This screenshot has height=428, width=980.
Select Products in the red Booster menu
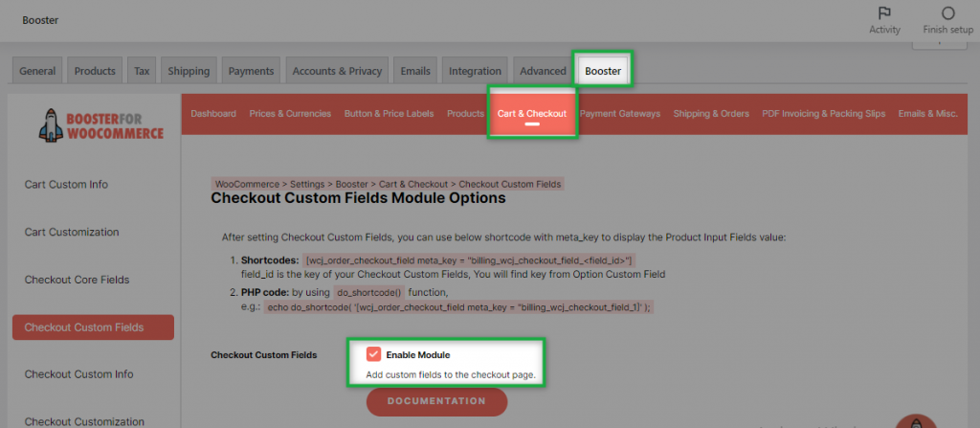click(x=466, y=114)
